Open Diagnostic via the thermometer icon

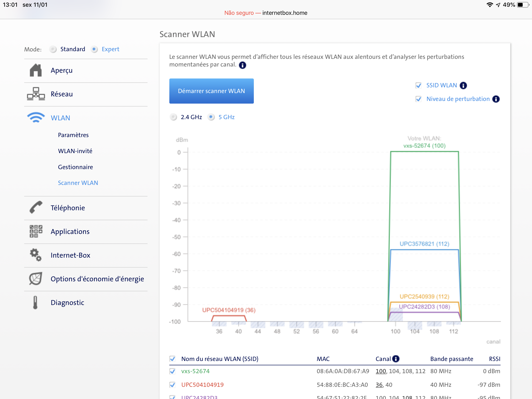(x=35, y=302)
